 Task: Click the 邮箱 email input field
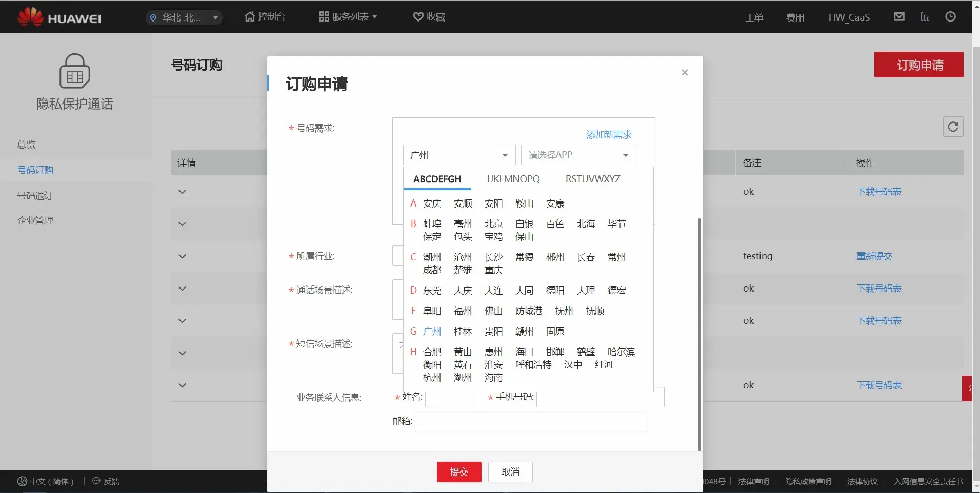click(530, 422)
